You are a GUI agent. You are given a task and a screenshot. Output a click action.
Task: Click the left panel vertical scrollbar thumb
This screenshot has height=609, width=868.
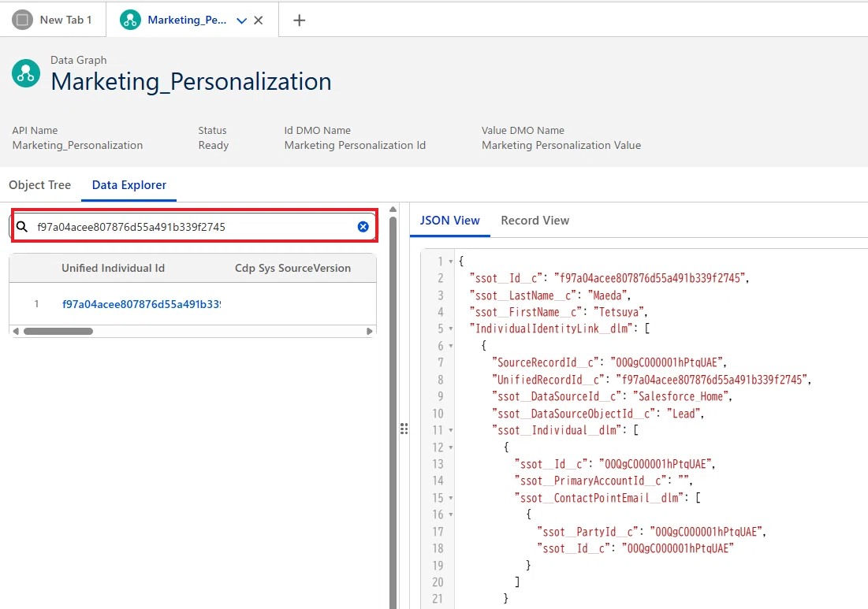[x=393, y=412]
